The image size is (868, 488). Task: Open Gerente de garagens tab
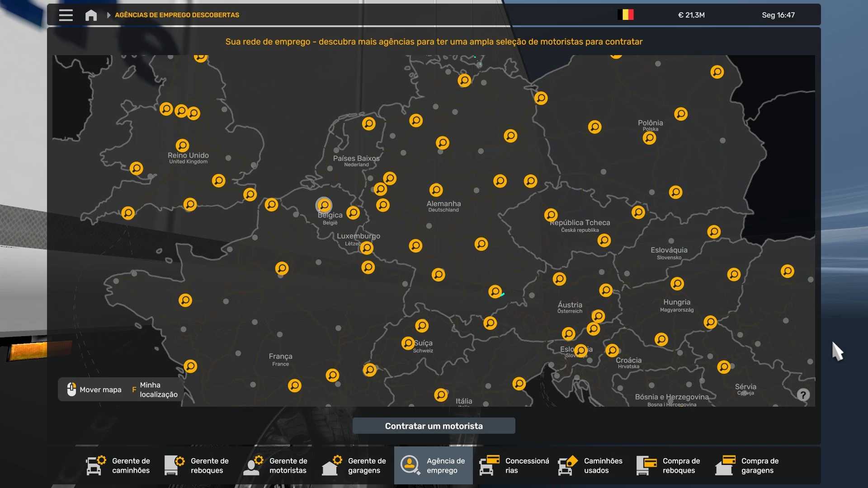pos(354,465)
